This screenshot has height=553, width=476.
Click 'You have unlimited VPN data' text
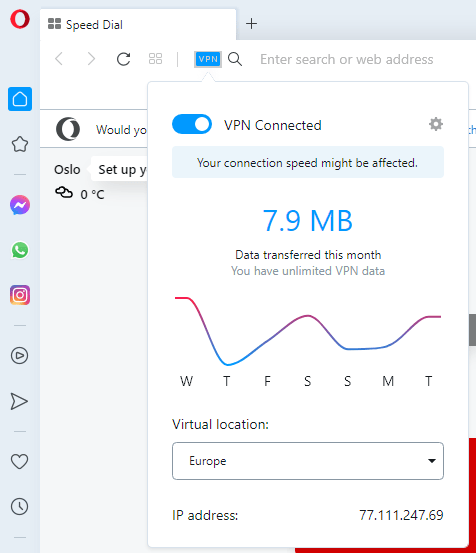[308, 271]
